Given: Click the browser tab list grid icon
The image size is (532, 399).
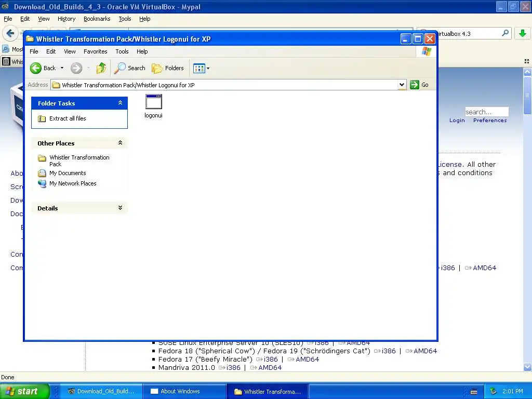Looking at the screenshot, I should click(x=527, y=61).
